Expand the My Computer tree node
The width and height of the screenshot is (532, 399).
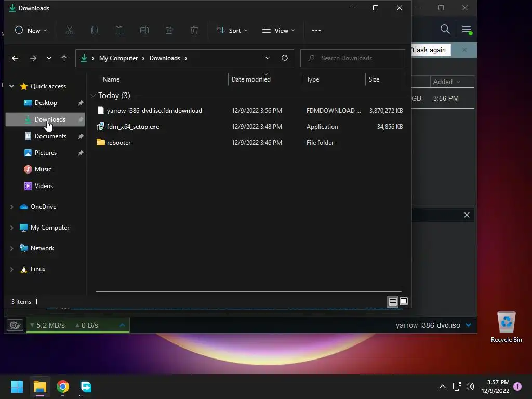12,228
